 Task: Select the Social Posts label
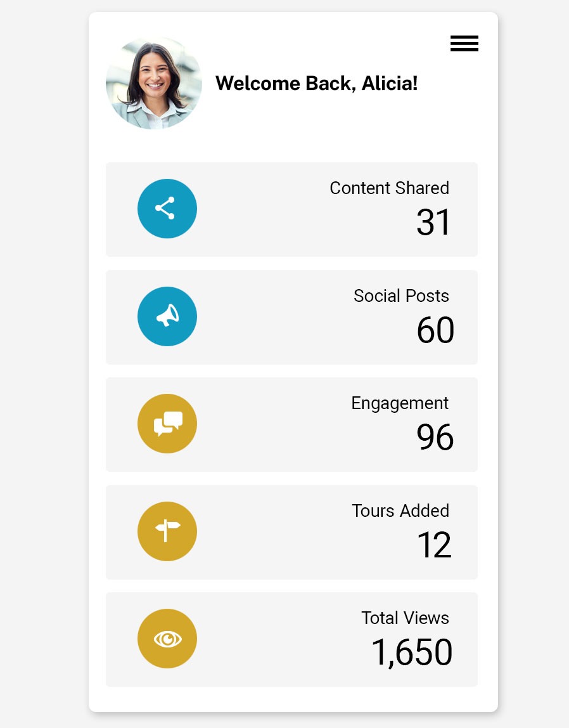(401, 296)
